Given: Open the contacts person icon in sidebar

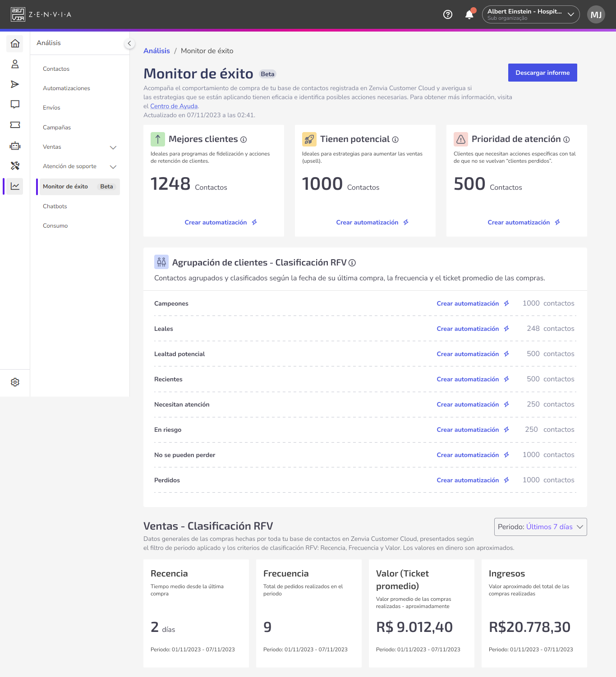Looking at the screenshot, I should click(15, 64).
